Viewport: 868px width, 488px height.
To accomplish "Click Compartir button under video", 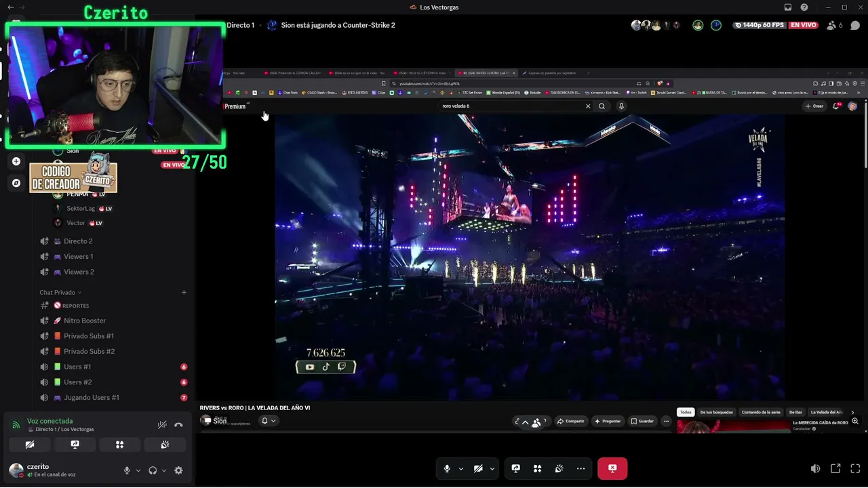I will 571,421.
